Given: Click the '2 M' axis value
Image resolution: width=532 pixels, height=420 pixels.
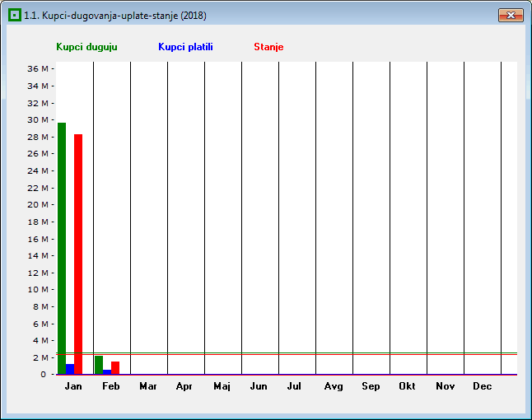Looking at the screenshot, I should point(40,357).
